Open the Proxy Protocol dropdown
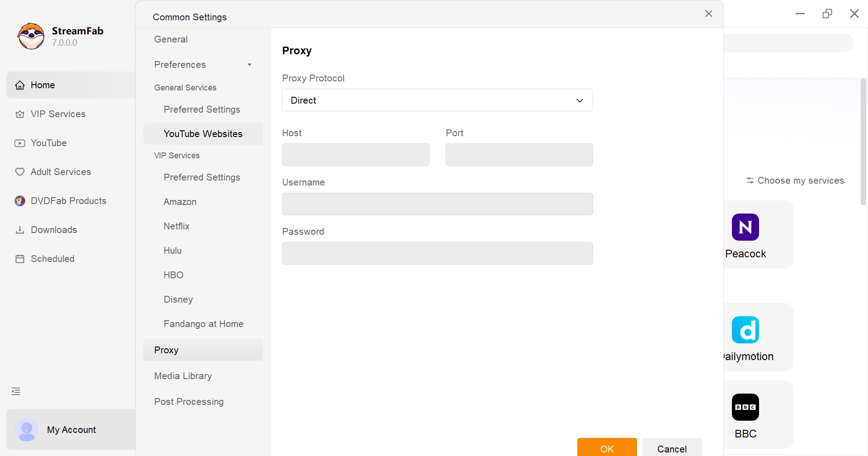This screenshot has height=456, width=868. (x=437, y=100)
